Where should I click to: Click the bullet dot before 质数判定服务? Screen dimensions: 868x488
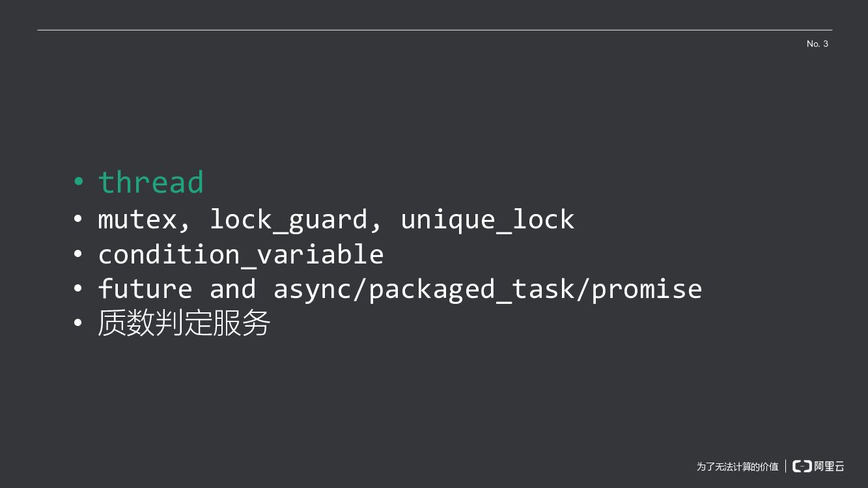(x=79, y=322)
